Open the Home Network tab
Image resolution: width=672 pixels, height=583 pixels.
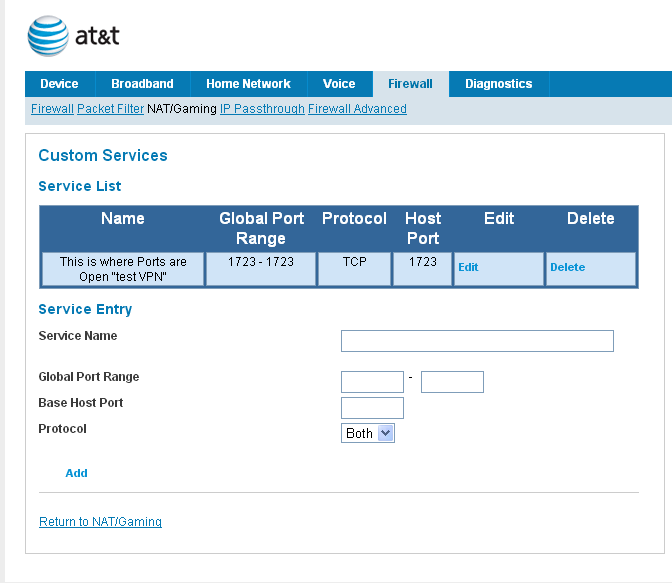coord(248,84)
